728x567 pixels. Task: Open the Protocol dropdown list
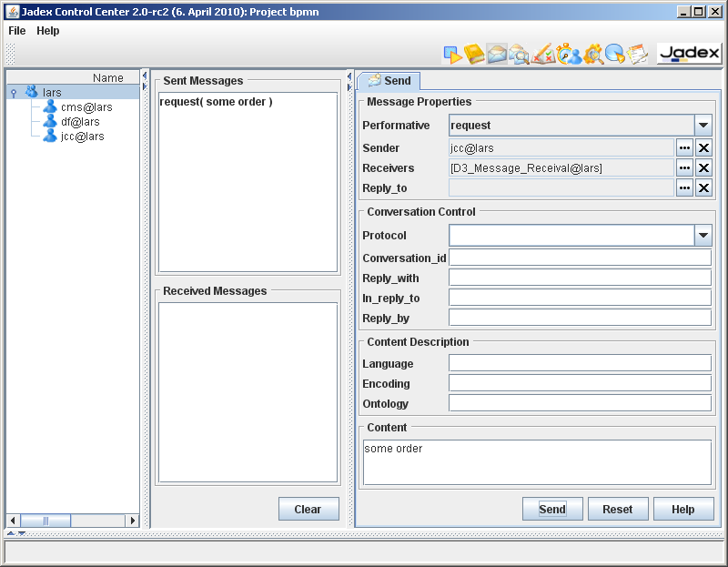point(703,236)
